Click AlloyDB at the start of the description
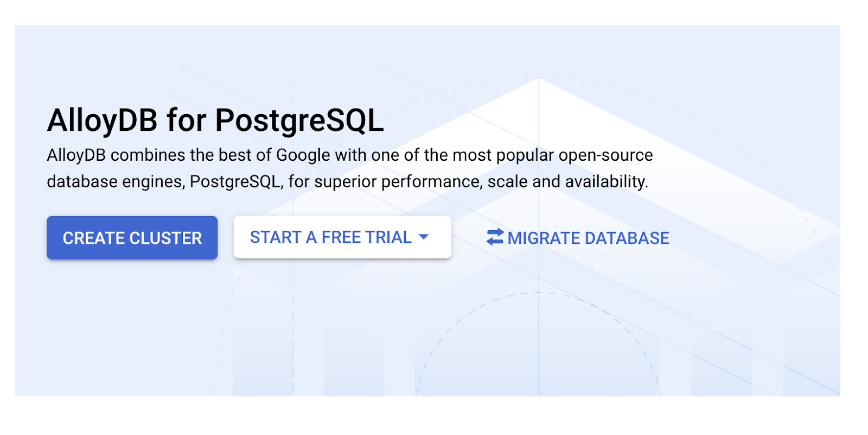 click(x=76, y=155)
